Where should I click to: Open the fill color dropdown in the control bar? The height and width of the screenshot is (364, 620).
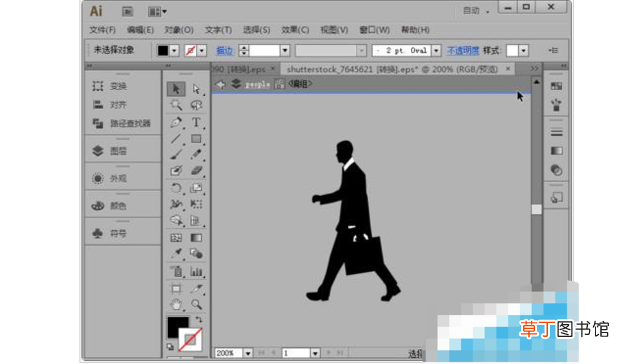[x=174, y=51]
